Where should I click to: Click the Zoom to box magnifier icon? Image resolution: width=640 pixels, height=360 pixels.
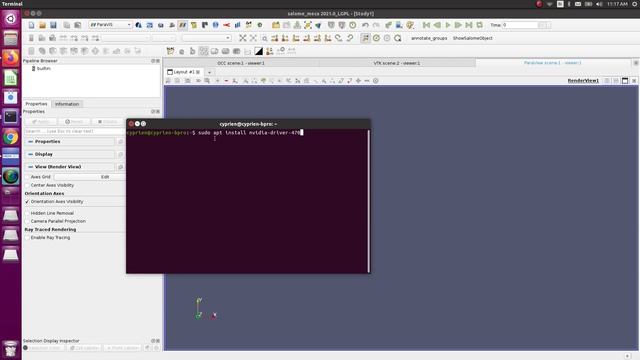(x=264, y=38)
